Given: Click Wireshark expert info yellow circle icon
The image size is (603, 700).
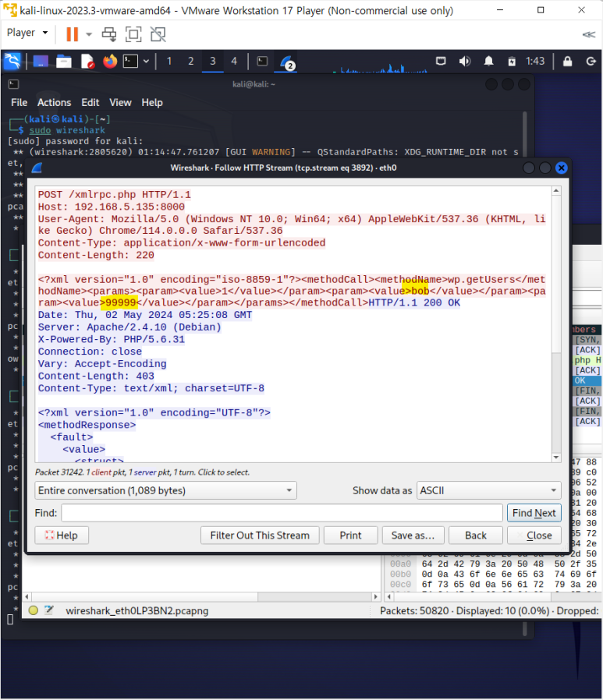Looking at the screenshot, I should [x=33, y=610].
